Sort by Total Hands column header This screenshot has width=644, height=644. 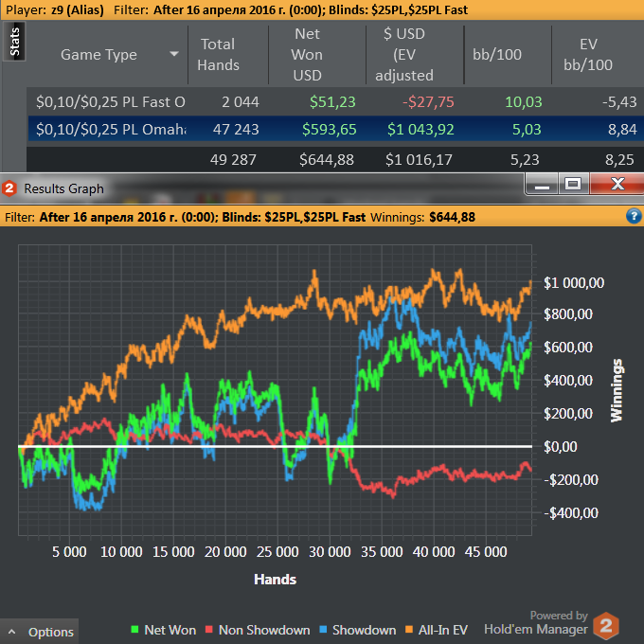tap(218, 55)
